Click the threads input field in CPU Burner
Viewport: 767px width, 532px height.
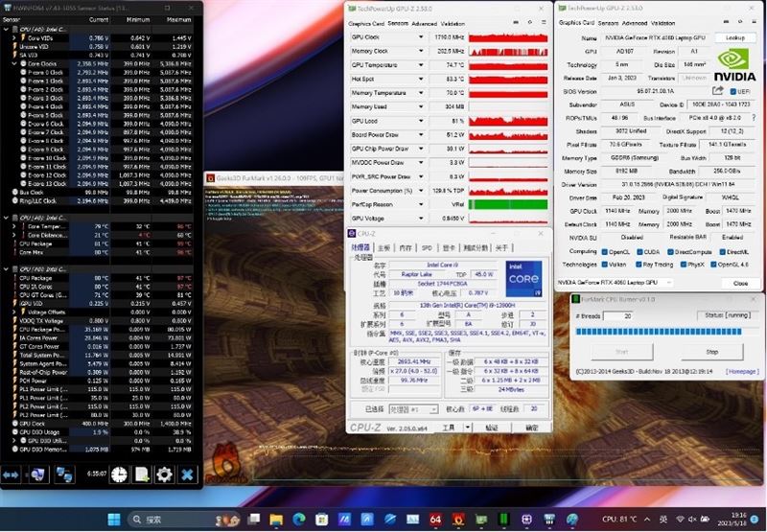tap(617, 316)
